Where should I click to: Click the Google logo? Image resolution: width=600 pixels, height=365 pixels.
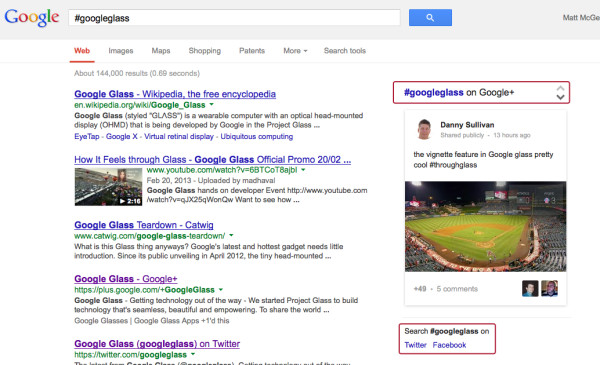32,18
